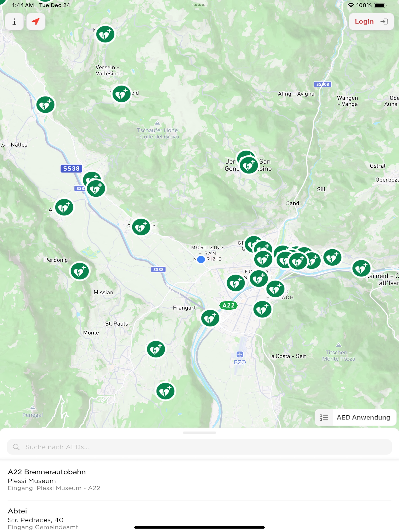Tap AED marker near Karneid on right
399x532 pixels.
pyautogui.click(x=361, y=268)
